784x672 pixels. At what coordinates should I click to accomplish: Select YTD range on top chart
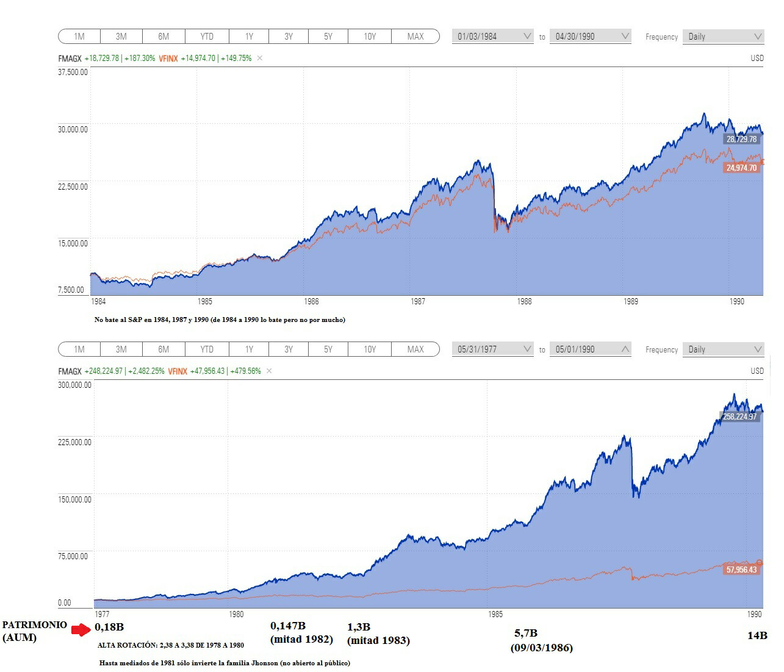coord(207,37)
